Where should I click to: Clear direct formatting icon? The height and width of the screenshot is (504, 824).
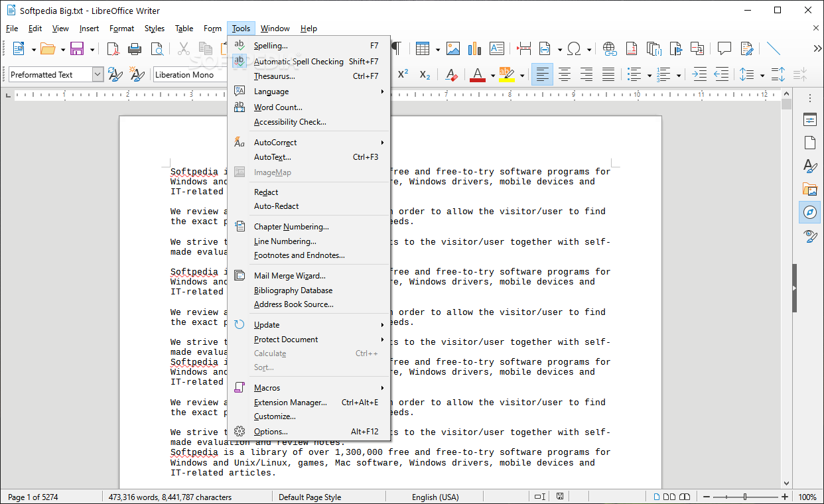tap(452, 74)
